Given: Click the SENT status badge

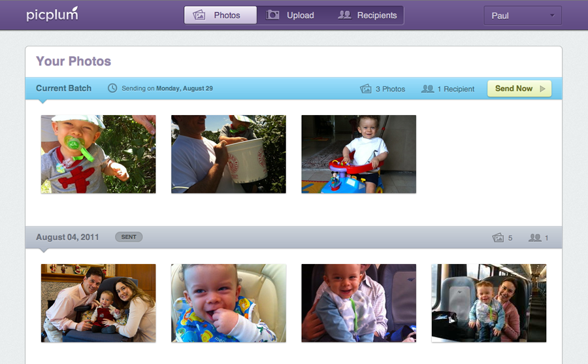Looking at the screenshot, I should (x=129, y=237).
